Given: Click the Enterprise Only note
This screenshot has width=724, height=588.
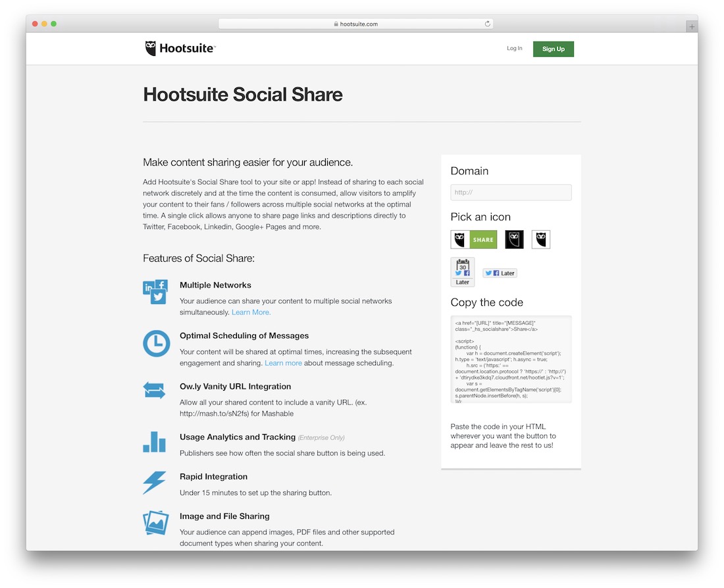Looking at the screenshot, I should [x=321, y=438].
